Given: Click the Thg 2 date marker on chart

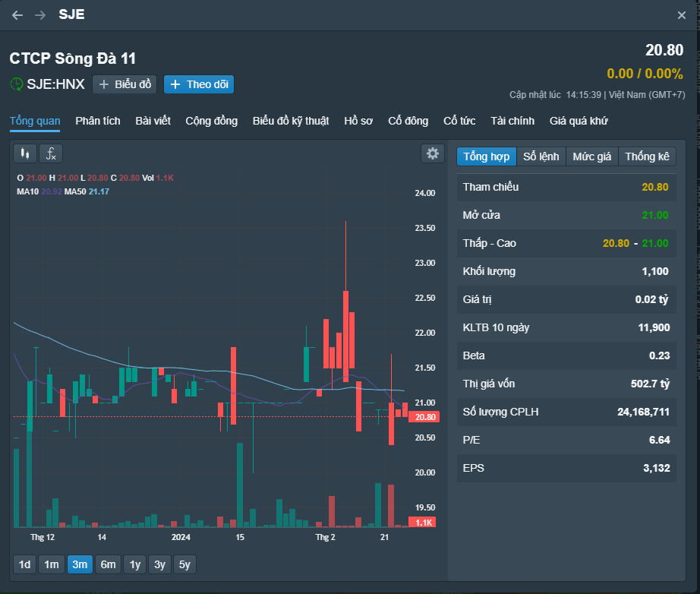Looking at the screenshot, I should tap(325, 537).
